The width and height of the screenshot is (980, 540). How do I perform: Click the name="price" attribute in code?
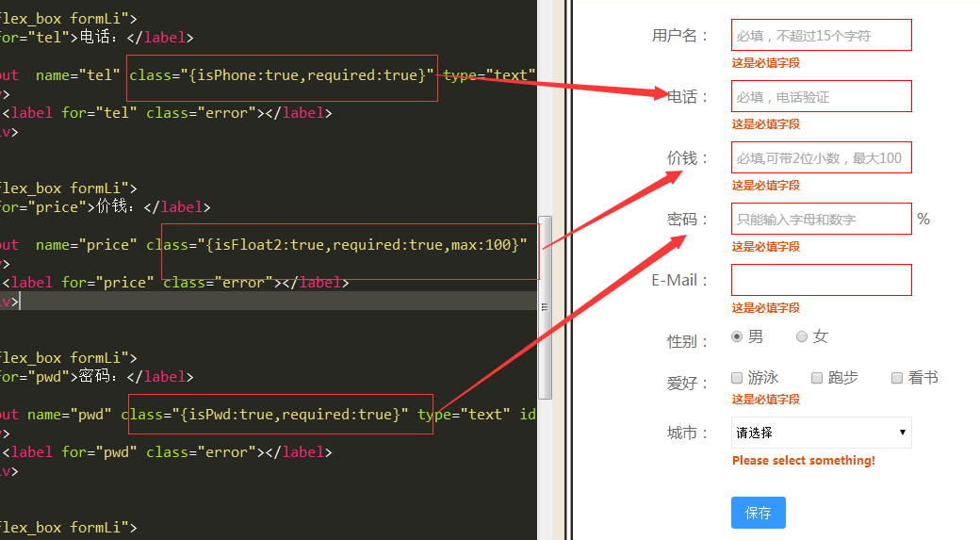[x=87, y=245]
